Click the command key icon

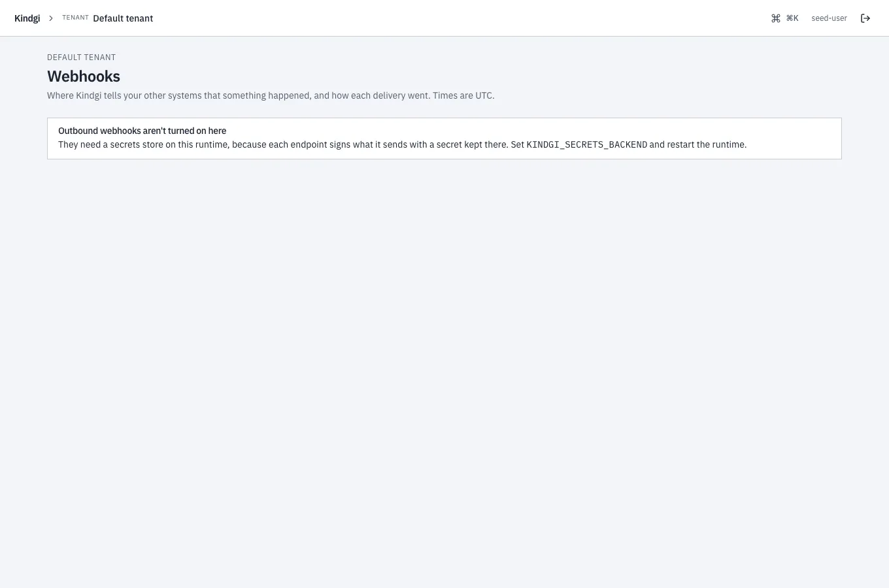[776, 18]
